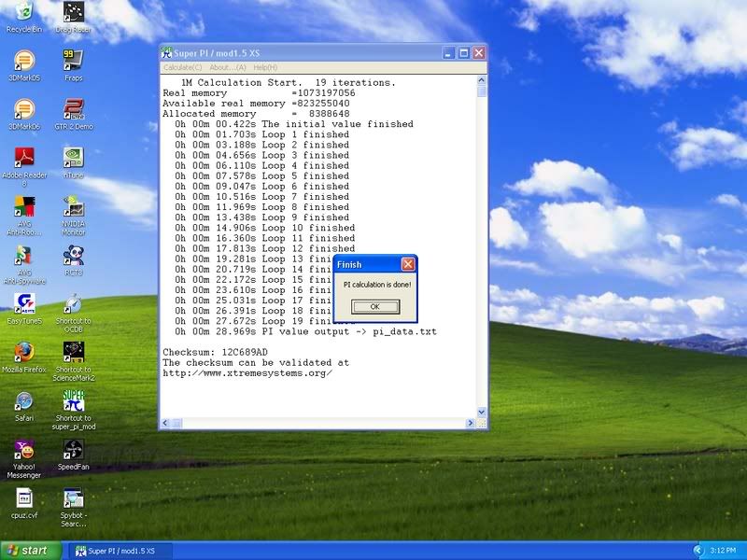Select the Shortcut to super_pi_mod icon
747x560 pixels.
(74, 411)
